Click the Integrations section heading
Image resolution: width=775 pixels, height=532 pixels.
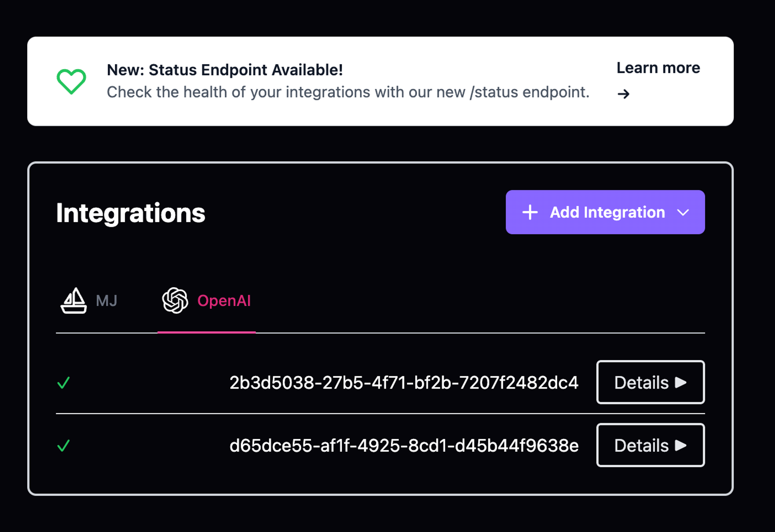point(131,213)
